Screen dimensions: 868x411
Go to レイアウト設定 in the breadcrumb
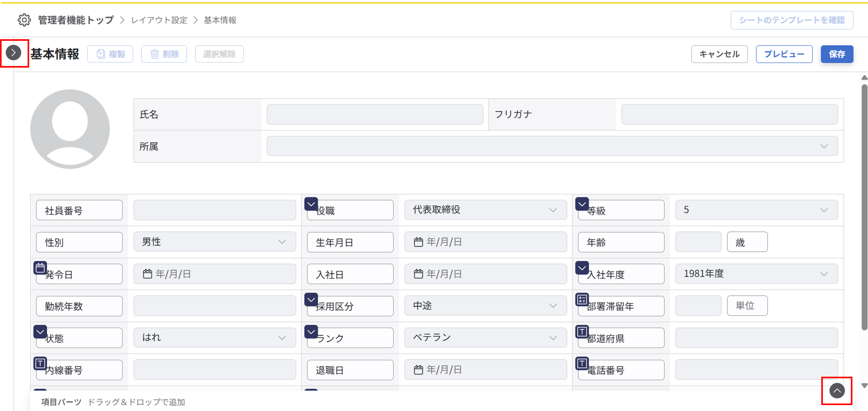pyautogui.click(x=159, y=20)
